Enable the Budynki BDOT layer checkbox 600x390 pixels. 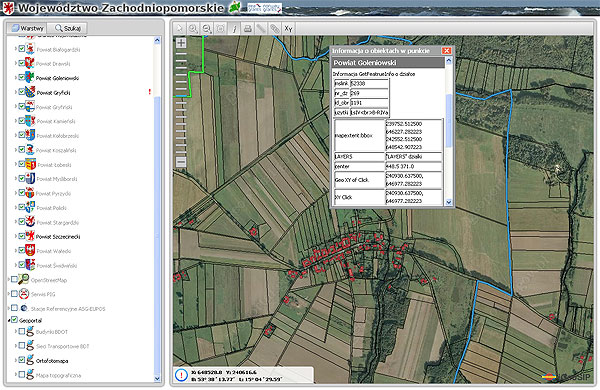pos(22,331)
